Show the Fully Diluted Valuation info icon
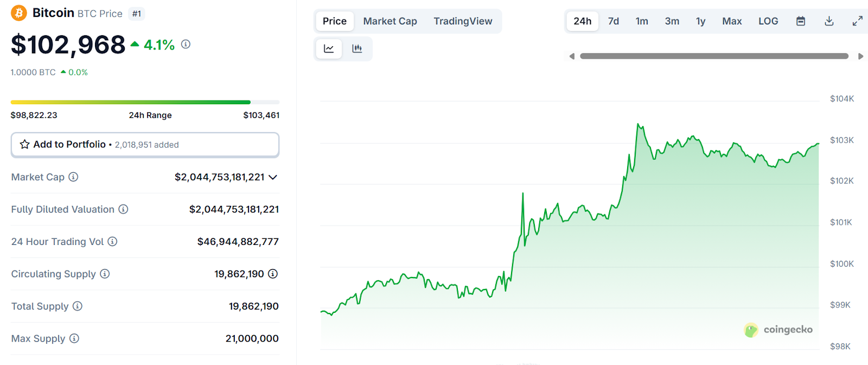Image resolution: width=868 pixels, height=365 pixels. pos(123,209)
